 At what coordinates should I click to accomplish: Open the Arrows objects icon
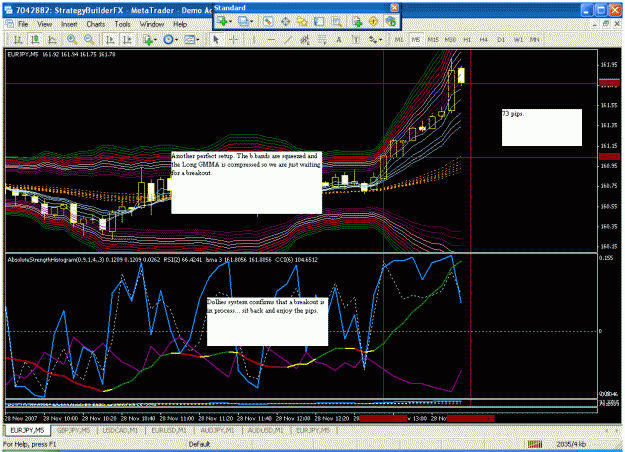(373, 39)
